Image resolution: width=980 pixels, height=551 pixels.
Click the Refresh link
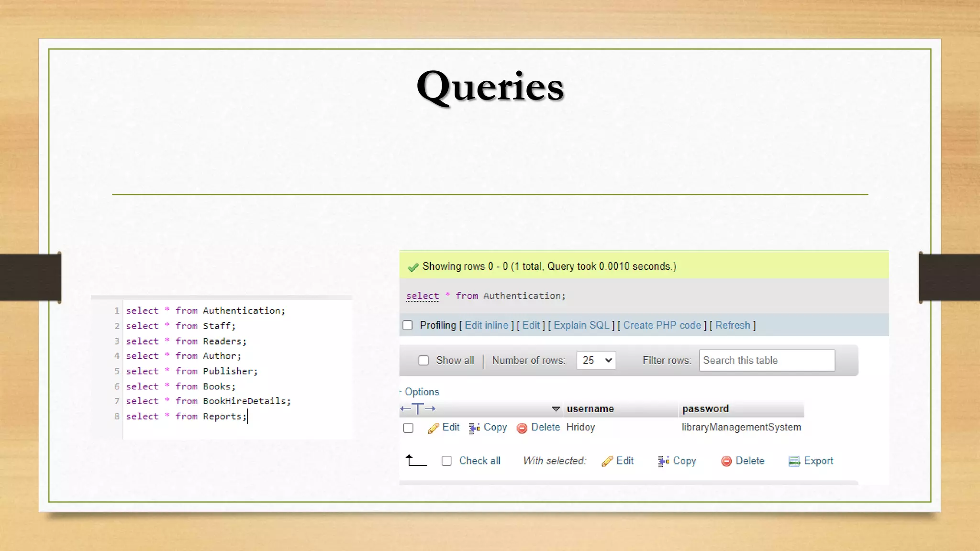733,325
